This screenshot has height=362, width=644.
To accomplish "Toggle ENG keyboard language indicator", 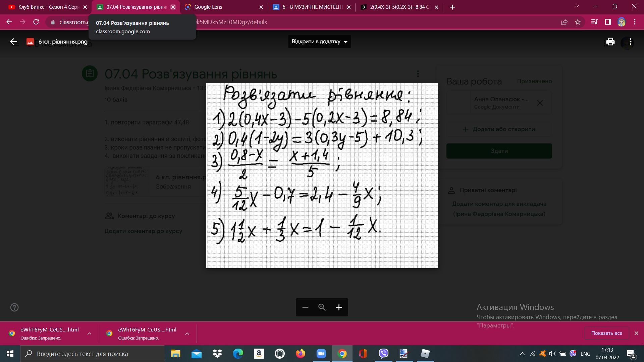I will 585,354.
